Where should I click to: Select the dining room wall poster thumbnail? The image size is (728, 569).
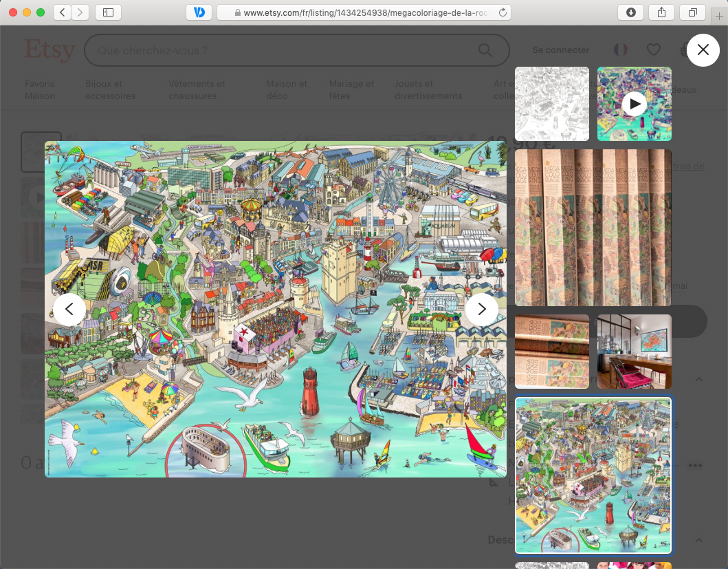point(635,352)
